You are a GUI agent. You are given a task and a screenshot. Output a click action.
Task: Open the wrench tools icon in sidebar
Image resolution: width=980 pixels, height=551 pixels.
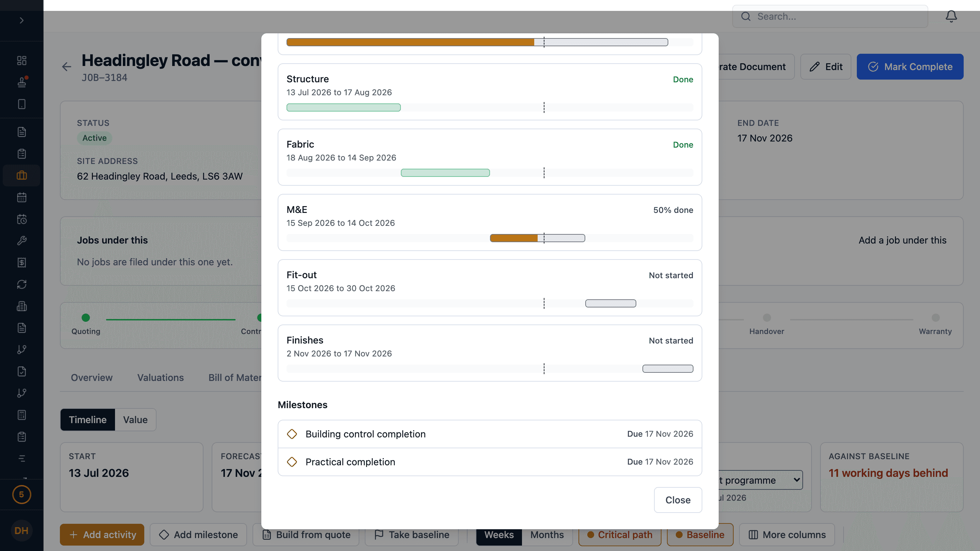(x=22, y=241)
